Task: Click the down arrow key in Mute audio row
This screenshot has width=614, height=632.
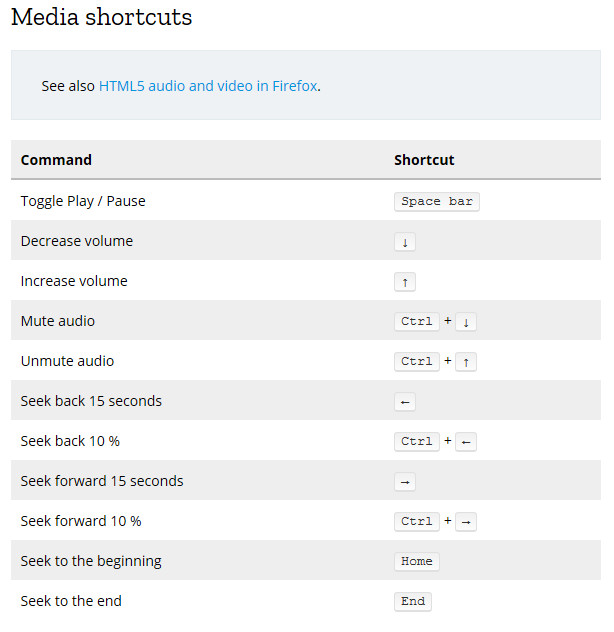Action: [x=466, y=322]
